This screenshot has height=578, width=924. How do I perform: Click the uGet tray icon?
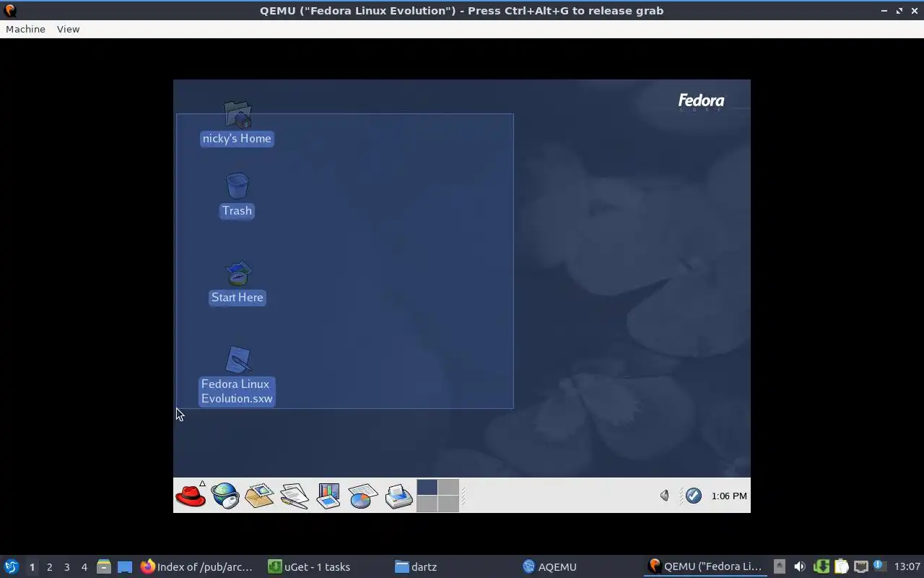821,567
